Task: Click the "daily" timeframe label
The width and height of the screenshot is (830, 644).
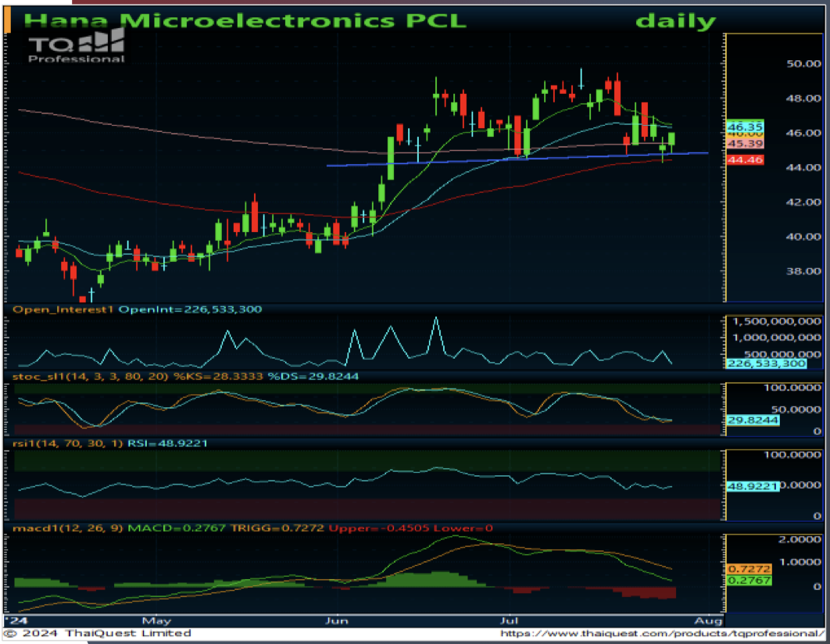Action: (675, 21)
